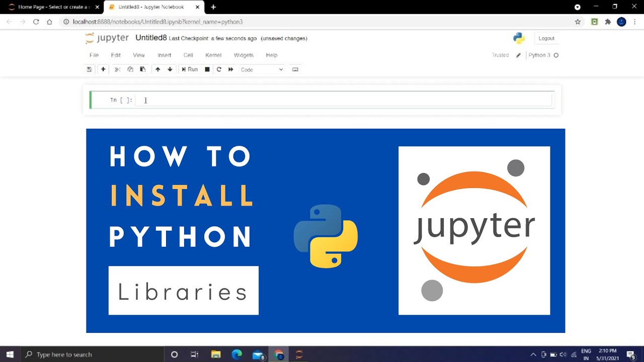Open the Edit menu

tap(116, 55)
